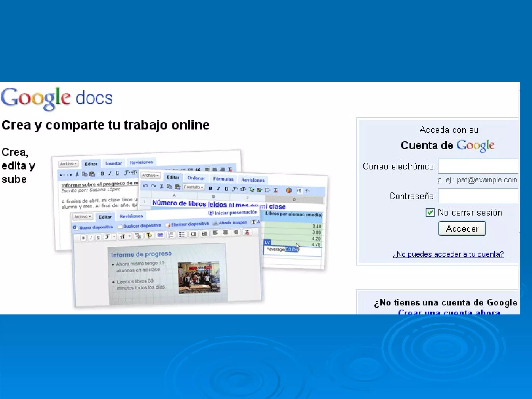Expand the Formato dropdown in spreadsheet

(x=194, y=187)
